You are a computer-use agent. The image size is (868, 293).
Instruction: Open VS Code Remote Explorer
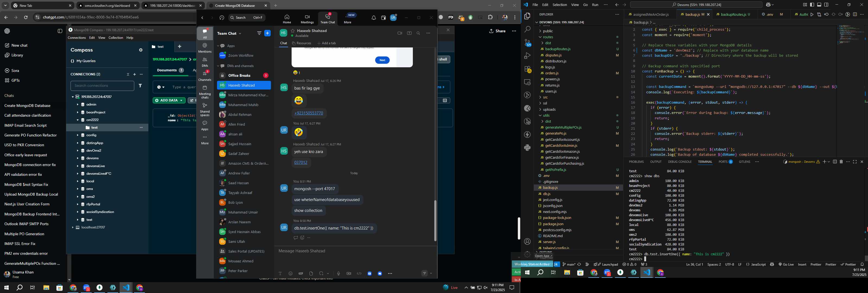click(527, 82)
